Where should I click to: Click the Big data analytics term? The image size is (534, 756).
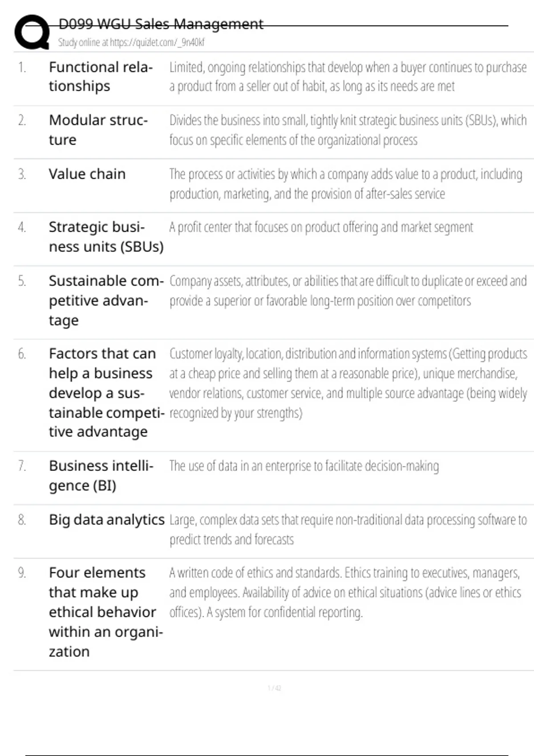[106, 519]
